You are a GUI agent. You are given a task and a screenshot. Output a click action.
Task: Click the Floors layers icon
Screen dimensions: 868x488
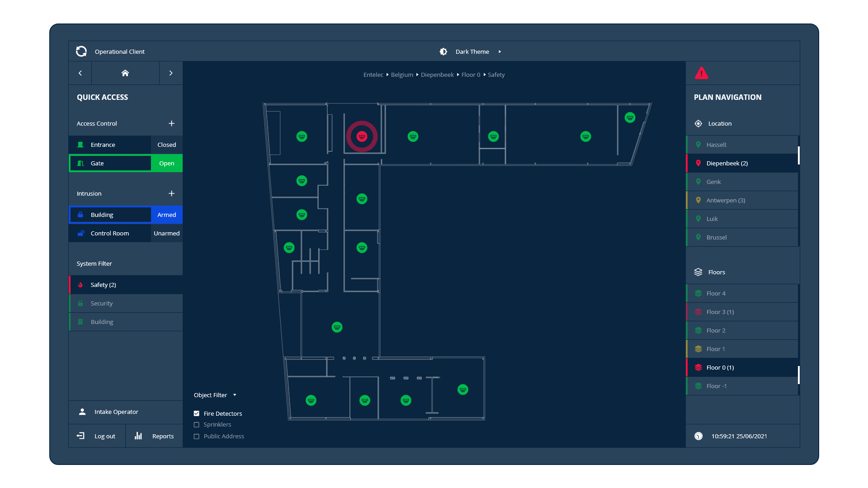coord(698,272)
